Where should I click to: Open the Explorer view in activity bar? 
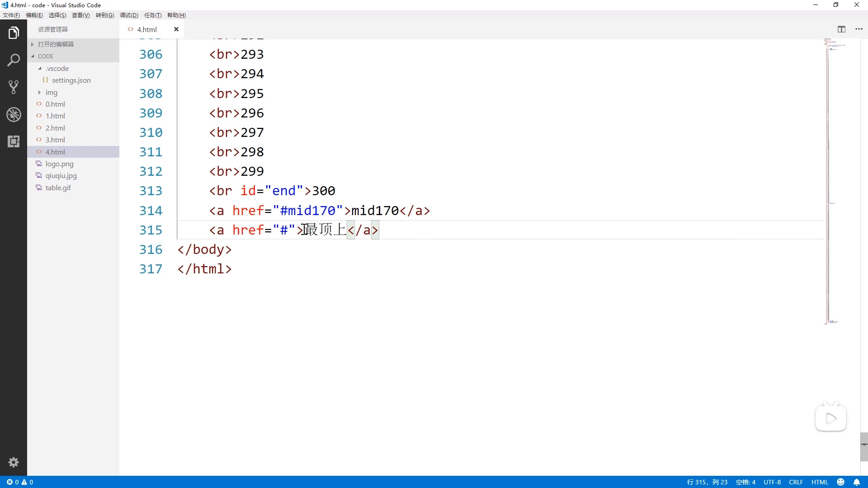pos(14,33)
